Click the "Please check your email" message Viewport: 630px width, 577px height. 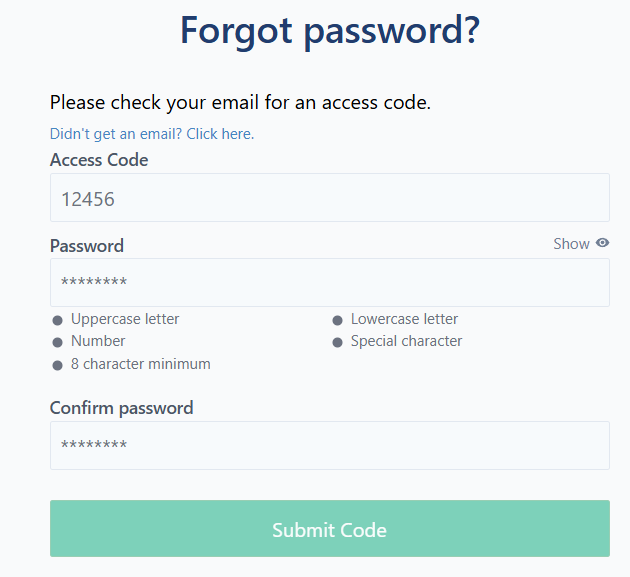(x=240, y=102)
